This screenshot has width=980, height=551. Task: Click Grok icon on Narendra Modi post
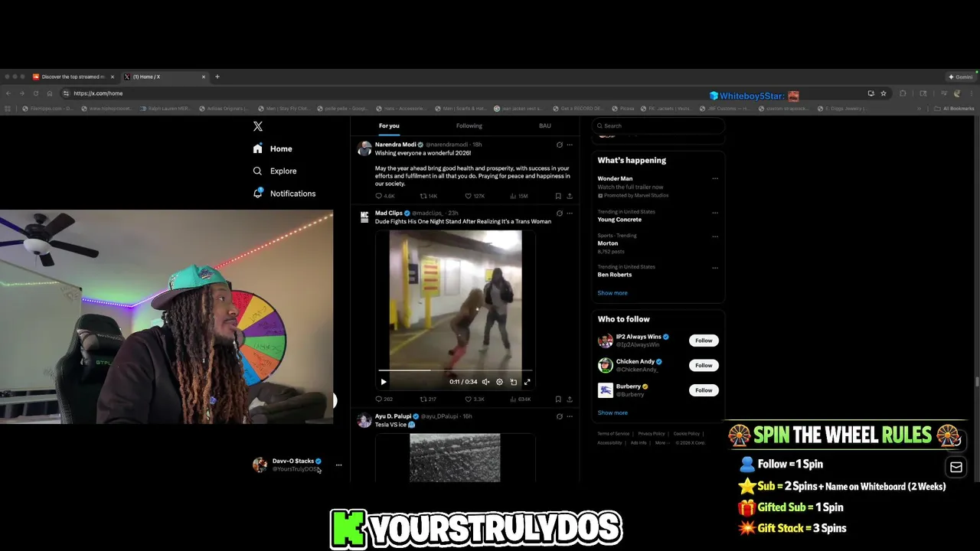point(559,145)
